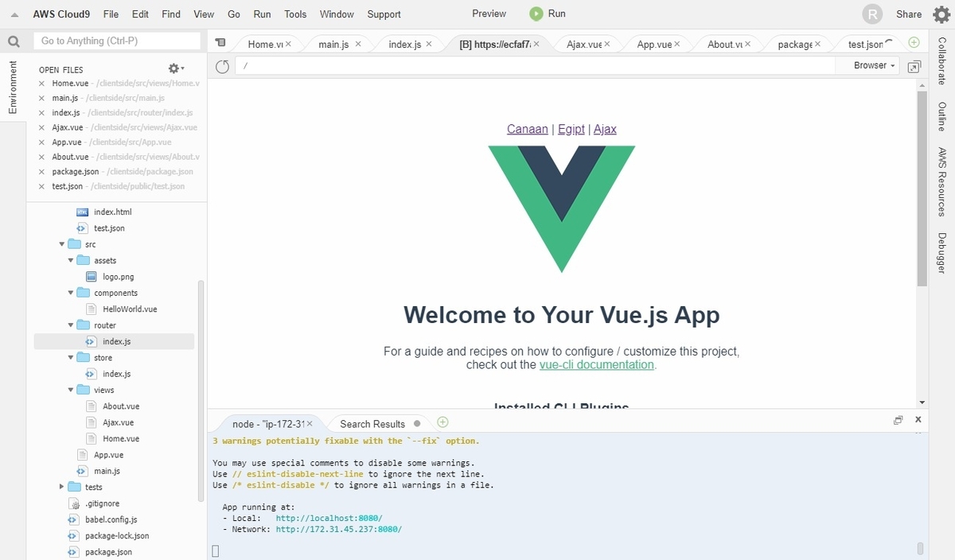Expand the tests folder
Viewport: 955px width, 560px height.
62,487
